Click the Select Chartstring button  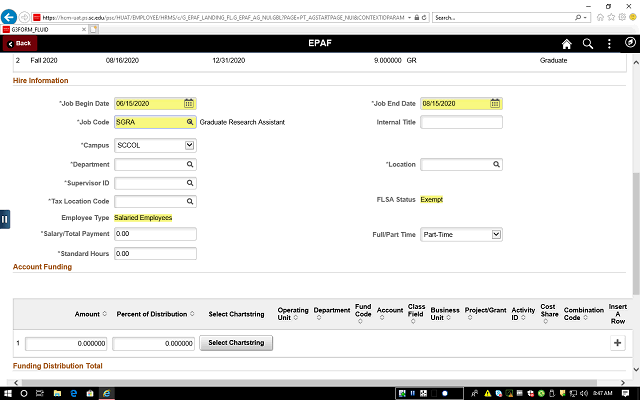pos(236,343)
